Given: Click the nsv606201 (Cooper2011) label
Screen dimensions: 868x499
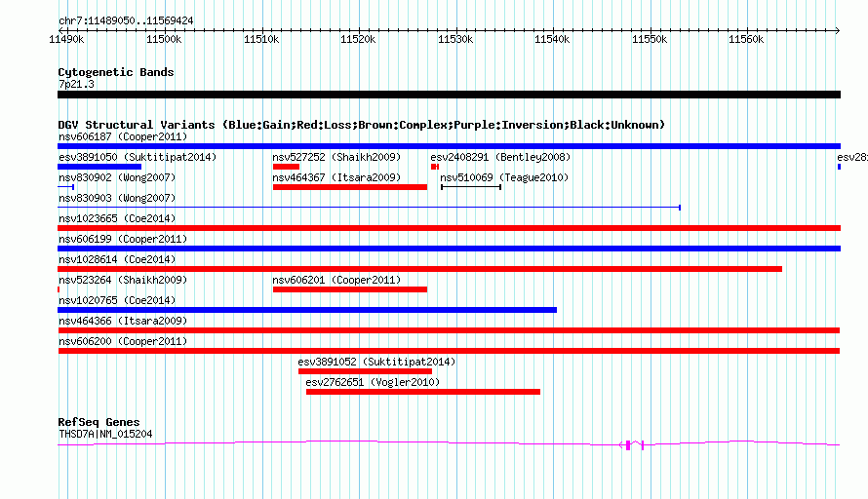Looking at the screenshot, I should pos(336,280).
